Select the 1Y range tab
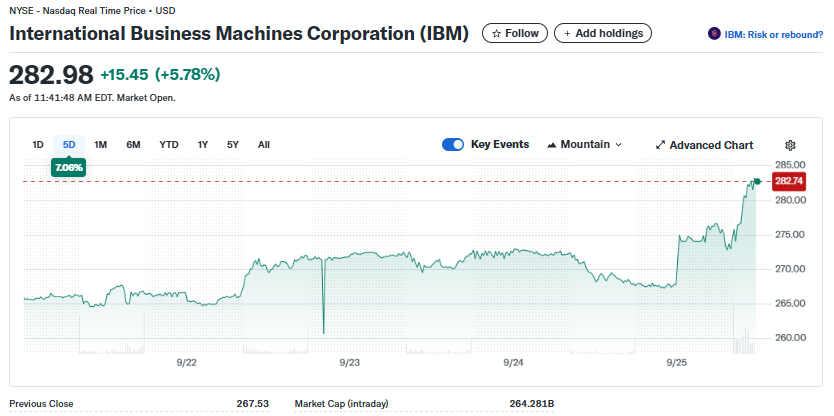This screenshot has height=416, width=834. click(203, 145)
